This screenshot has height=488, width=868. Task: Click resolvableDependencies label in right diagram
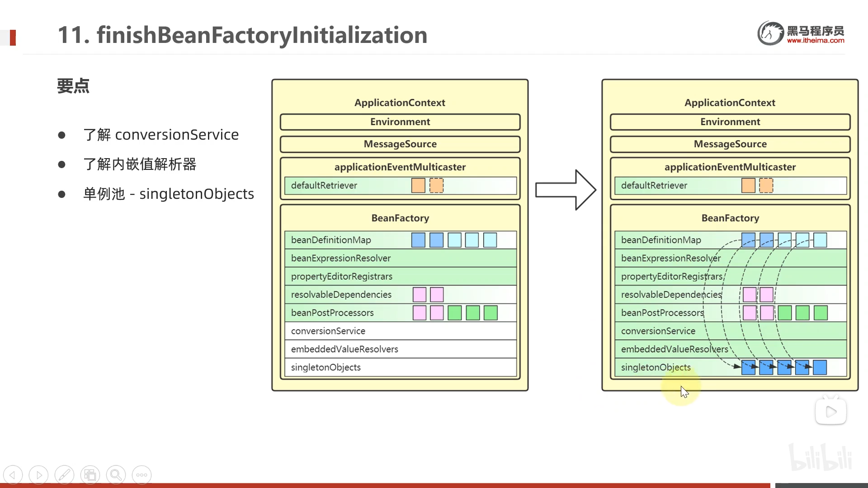[671, 295]
